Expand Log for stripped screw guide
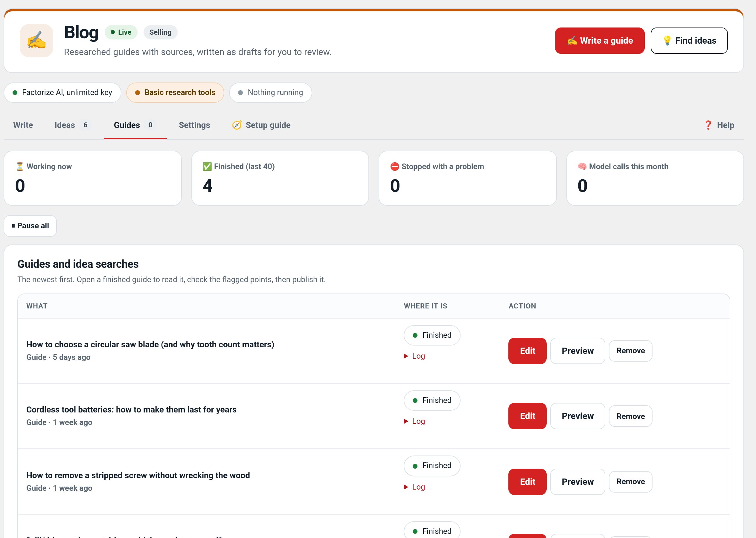This screenshot has height=538, width=756. coord(414,487)
